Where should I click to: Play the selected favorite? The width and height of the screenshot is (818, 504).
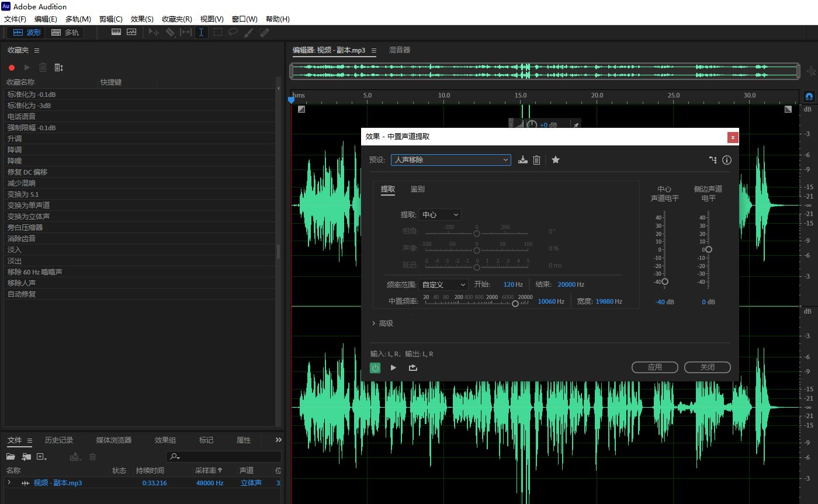click(27, 68)
